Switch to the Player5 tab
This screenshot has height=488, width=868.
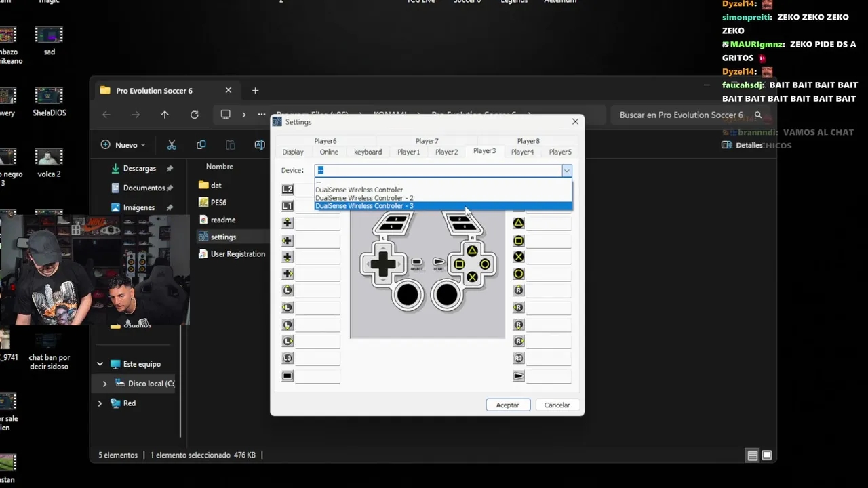560,152
